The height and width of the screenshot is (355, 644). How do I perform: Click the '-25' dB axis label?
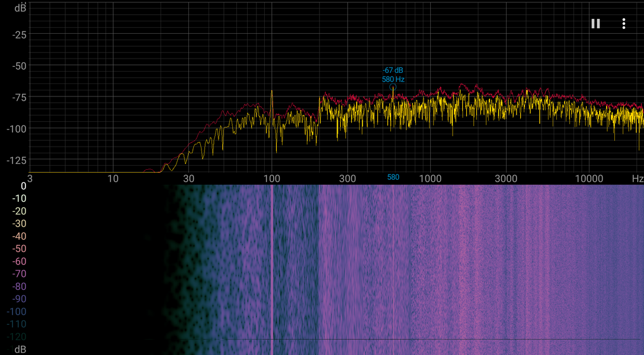[20, 35]
